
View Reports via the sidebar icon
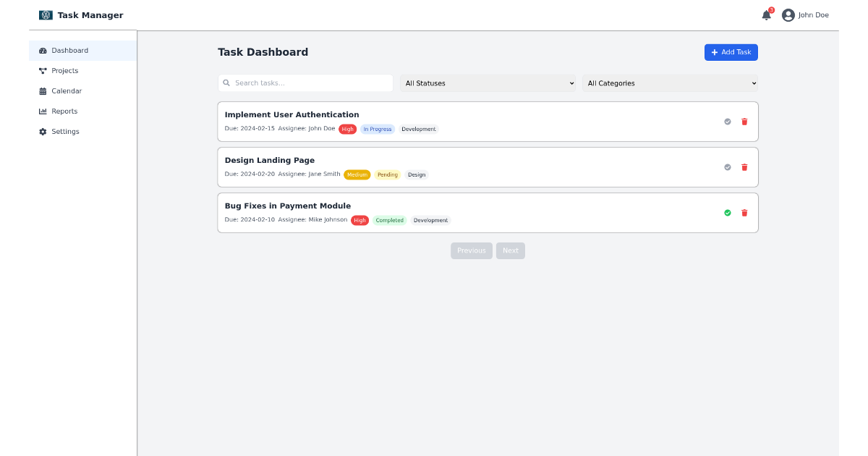(x=43, y=111)
